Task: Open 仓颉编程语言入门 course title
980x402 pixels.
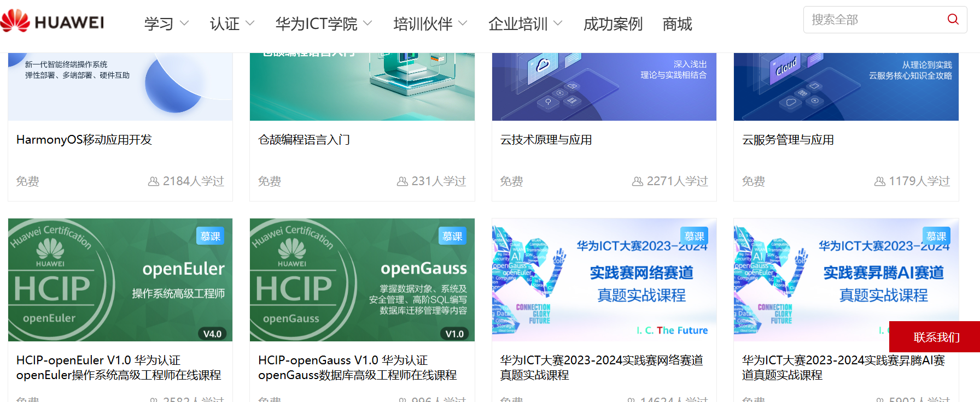Action: [304, 140]
